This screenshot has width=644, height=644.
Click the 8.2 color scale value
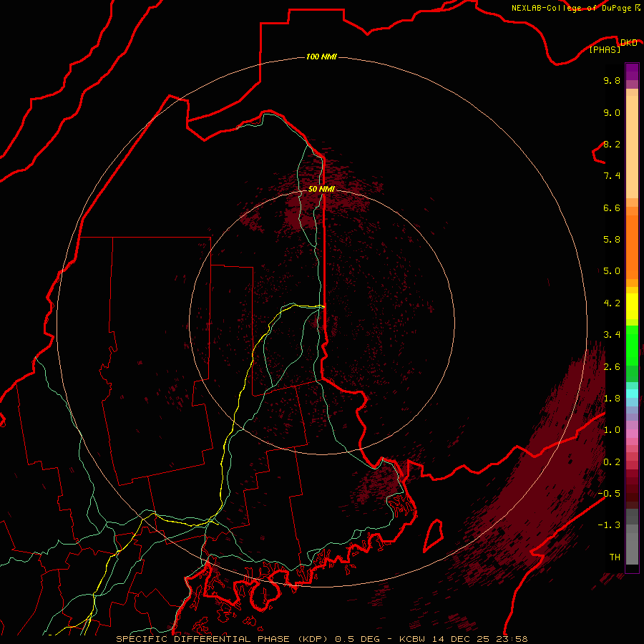[612, 144]
